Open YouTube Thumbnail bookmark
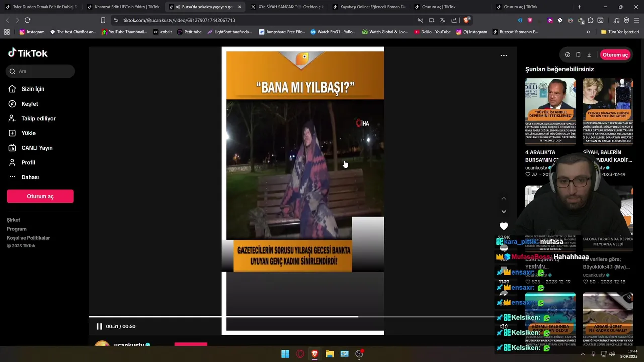The height and width of the screenshot is (362, 644). point(124,32)
